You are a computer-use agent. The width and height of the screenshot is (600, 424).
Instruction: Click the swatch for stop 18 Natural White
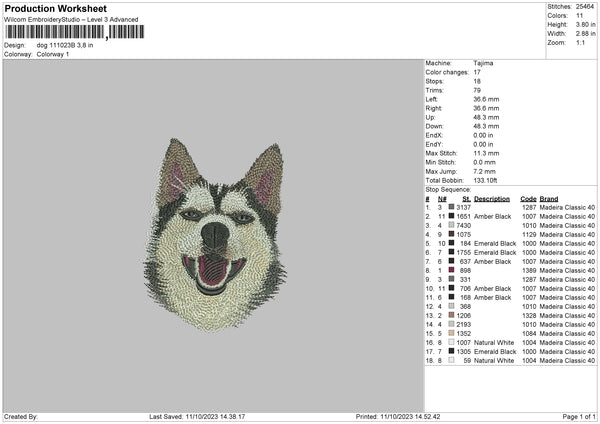pos(452,360)
